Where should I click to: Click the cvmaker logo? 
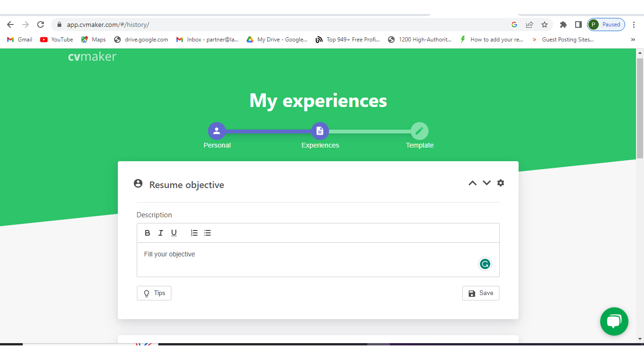click(92, 57)
